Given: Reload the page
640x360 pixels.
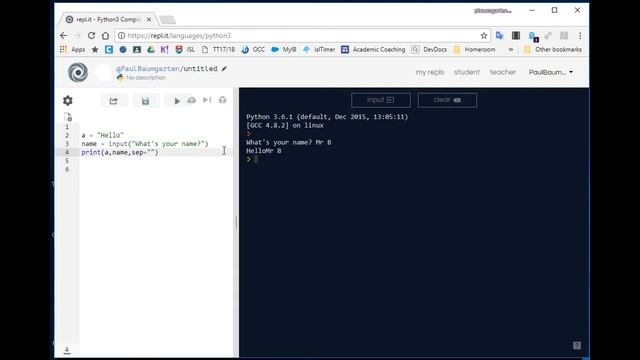Looking at the screenshot, I should click(x=91, y=36).
